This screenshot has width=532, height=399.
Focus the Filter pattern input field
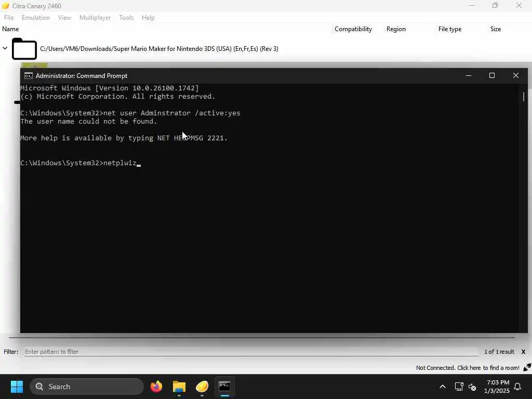click(x=251, y=352)
